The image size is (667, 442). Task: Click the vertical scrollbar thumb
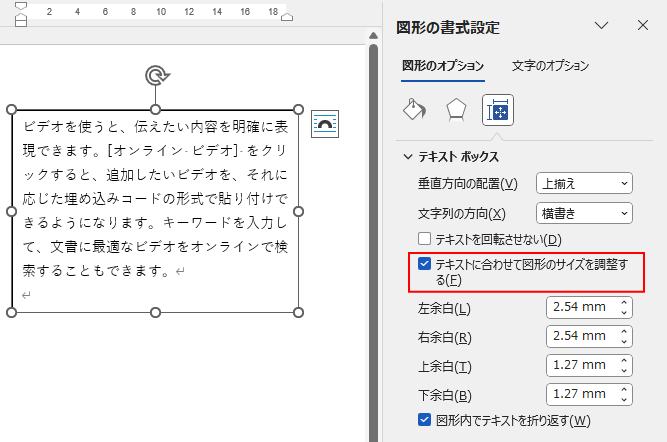(373, 242)
